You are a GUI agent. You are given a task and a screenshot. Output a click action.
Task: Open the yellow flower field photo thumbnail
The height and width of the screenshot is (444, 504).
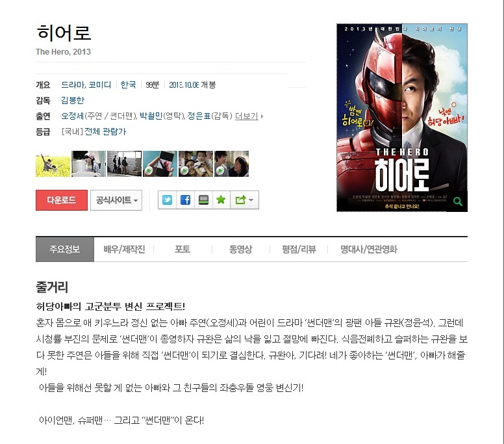pyautogui.click(x=53, y=164)
